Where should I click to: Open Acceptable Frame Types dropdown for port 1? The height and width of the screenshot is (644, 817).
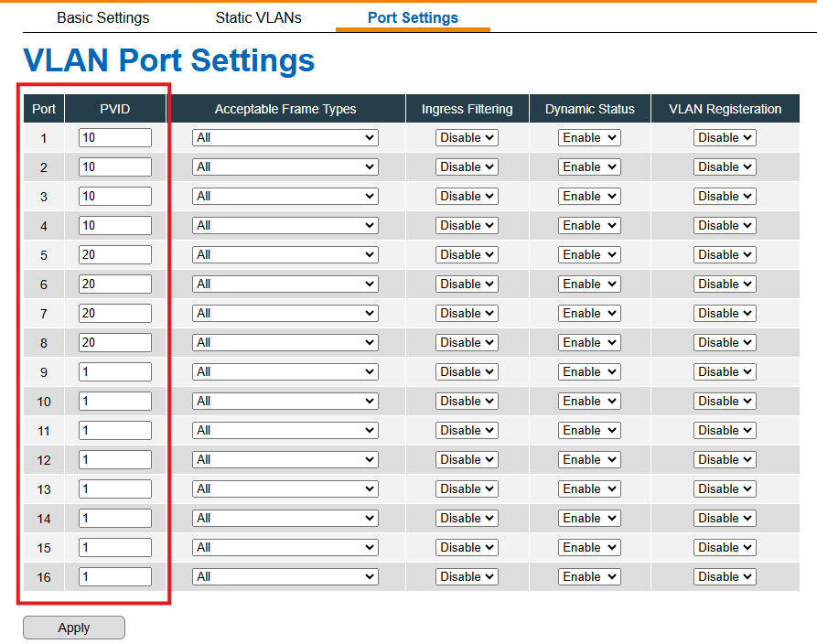tap(285, 137)
